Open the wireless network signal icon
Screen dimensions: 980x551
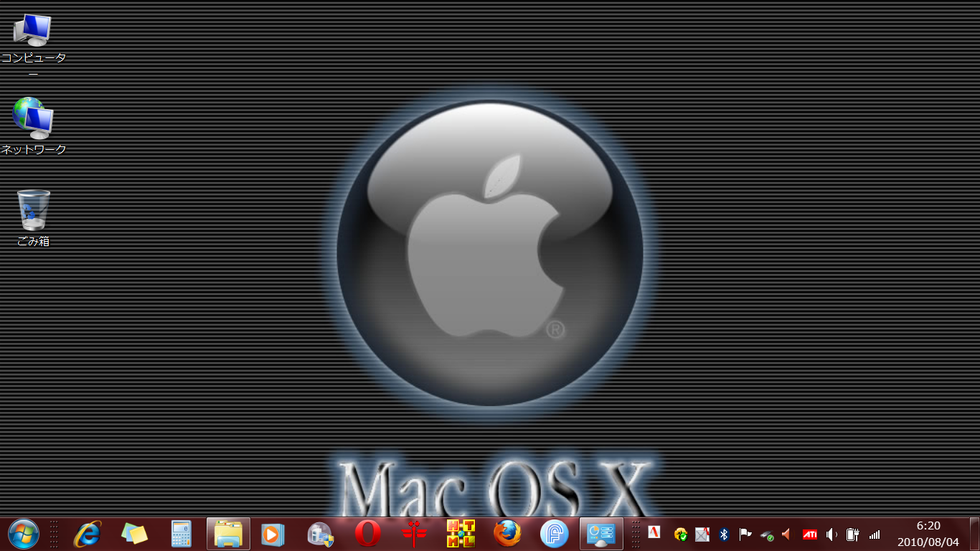(x=875, y=535)
